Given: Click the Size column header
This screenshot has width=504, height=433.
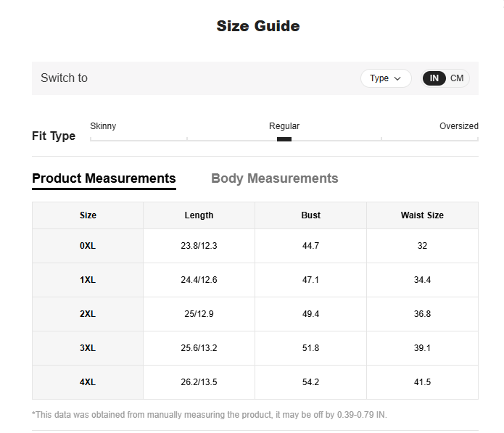Looking at the screenshot, I should pos(88,215).
